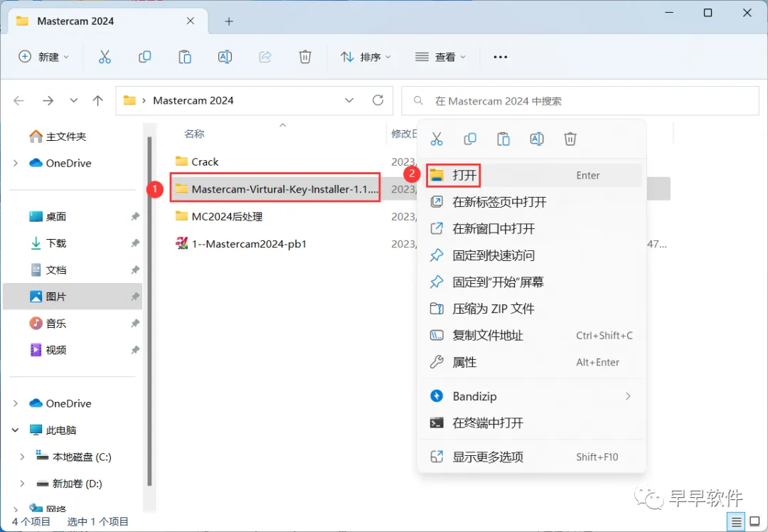Choose 固定到快速访问
Image resolution: width=768 pixels, height=532 pixels.
point(531,255)
